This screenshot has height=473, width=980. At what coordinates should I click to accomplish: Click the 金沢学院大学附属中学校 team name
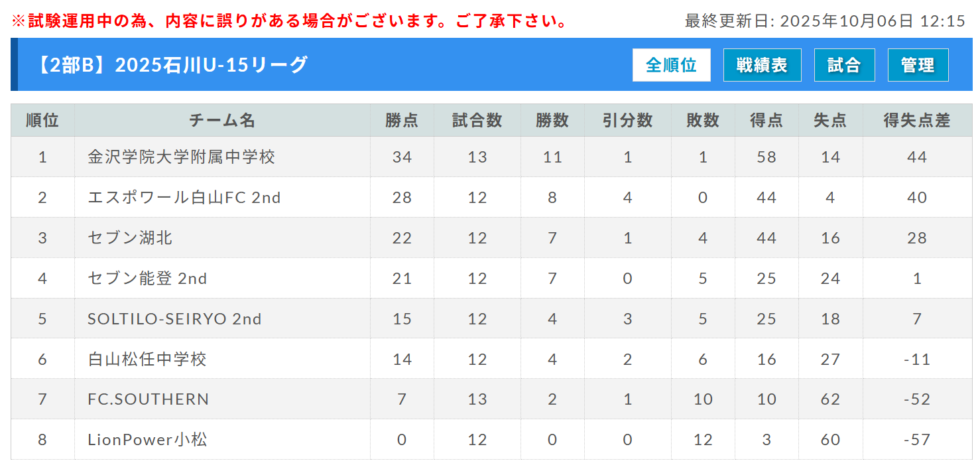pyautogui.click(x=181, y=157)
